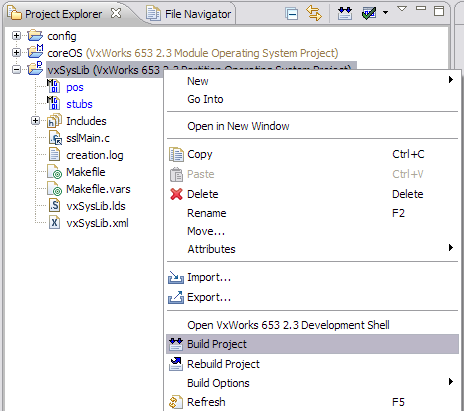The image size is (464, 411).
Task: Click the creation.log file icon
Action: 54,154
